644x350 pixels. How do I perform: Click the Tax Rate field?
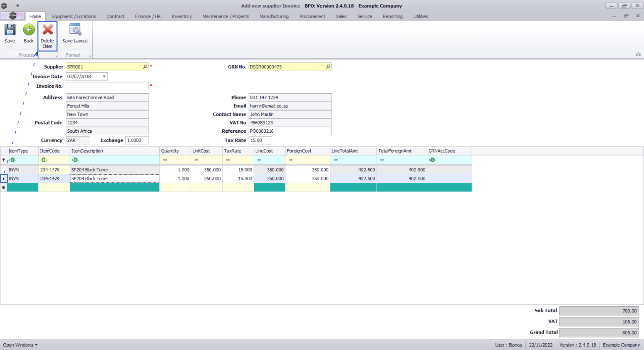pos(260,140)
